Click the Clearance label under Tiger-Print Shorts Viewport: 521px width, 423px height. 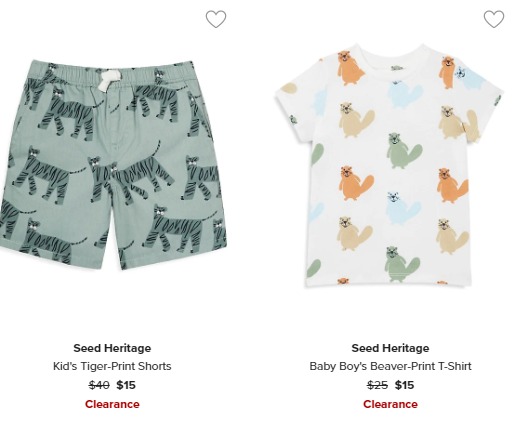(x=112, y=404)
